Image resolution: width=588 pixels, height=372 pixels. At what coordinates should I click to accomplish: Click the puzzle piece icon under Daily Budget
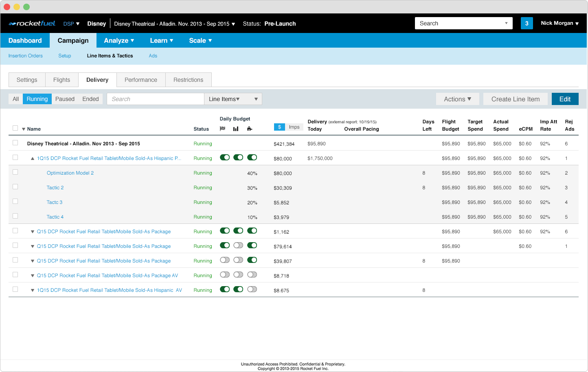coord(250,129)
